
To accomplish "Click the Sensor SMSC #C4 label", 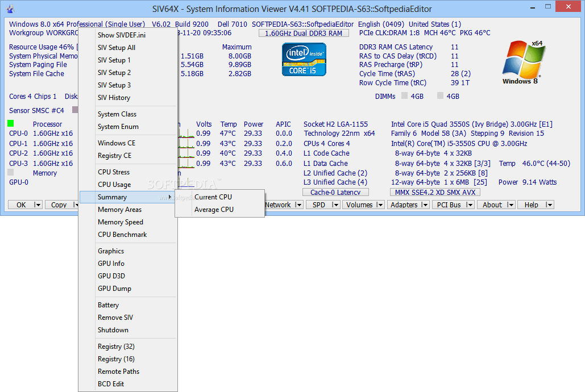I will 36,110.
